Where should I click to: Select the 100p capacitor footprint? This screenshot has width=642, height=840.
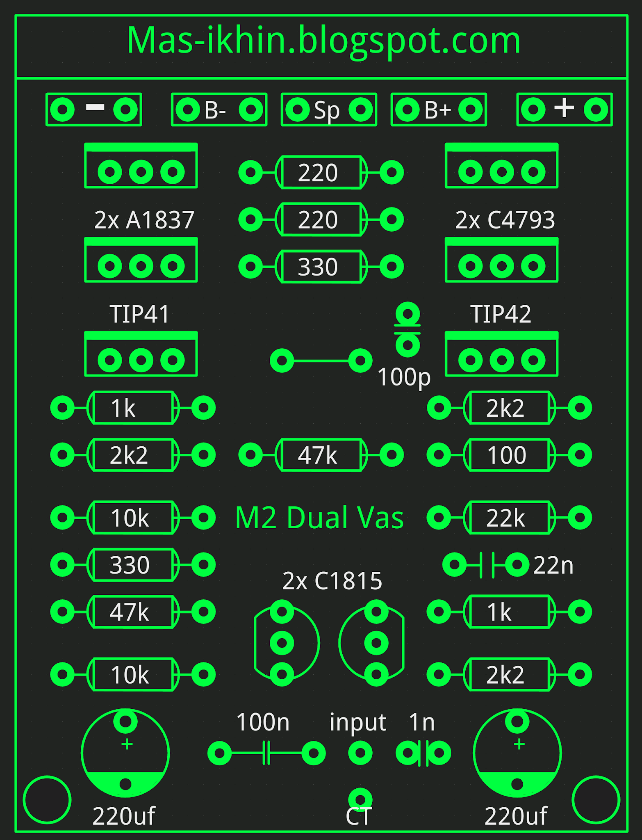(x=408, y=329)
